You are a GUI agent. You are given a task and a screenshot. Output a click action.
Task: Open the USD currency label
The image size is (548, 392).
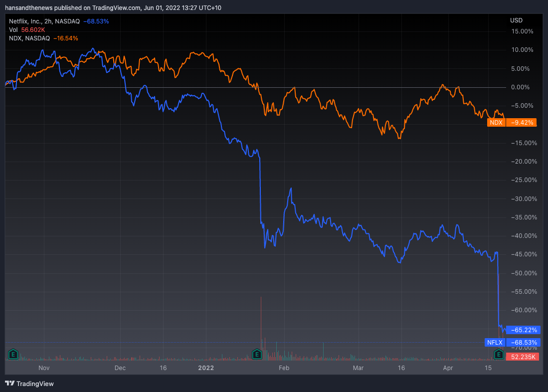(x=516, y=20)
